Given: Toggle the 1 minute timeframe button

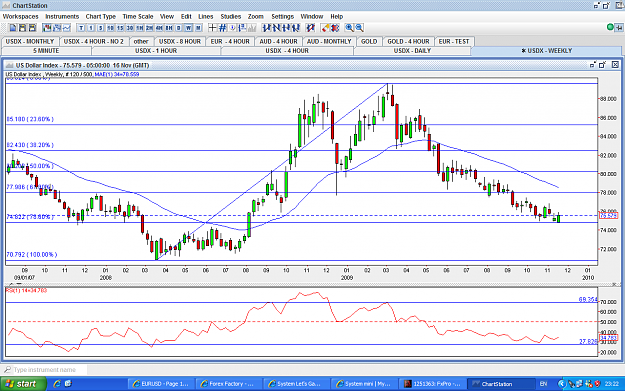Looking at the screenshot, I should click(91, 28).
